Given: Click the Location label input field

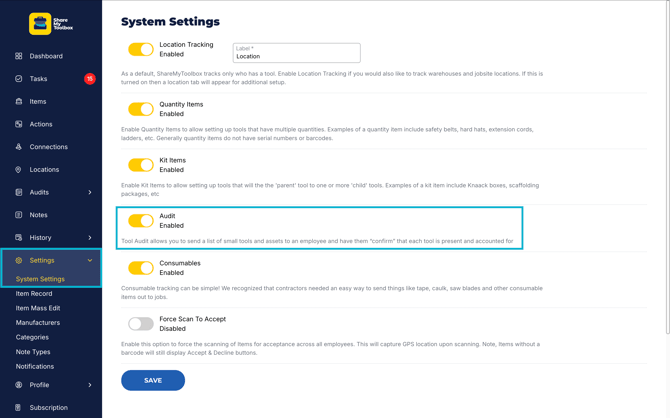Looking at the screenshot, I should 297,53.
